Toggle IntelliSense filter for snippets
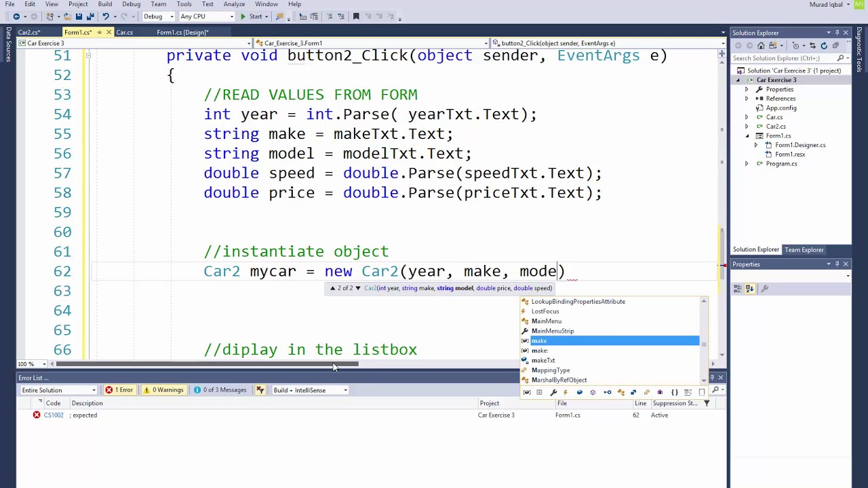 702,392
